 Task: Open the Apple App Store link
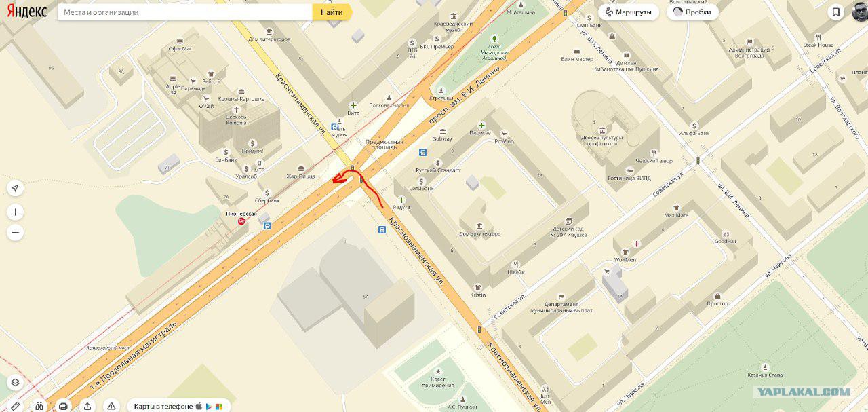[199, 406]
